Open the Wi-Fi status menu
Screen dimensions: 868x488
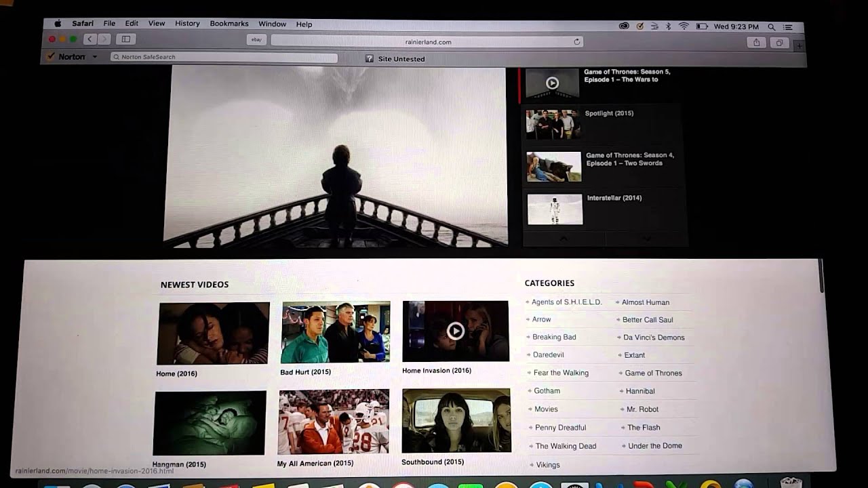tap(684, 26)
